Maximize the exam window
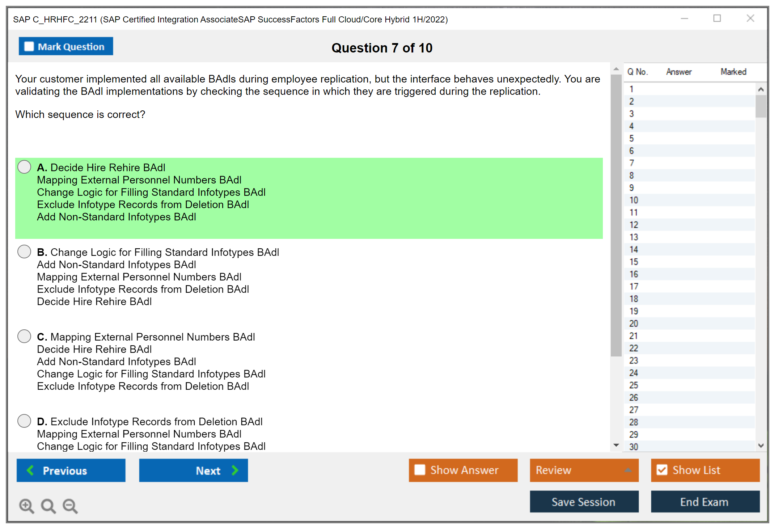 (x=717, y=18)
